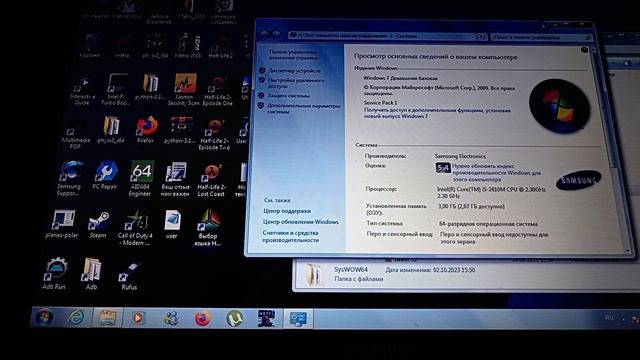Click the RU language indicator in the tray
The image size is (640, 360).
click(x=609, y=318)
